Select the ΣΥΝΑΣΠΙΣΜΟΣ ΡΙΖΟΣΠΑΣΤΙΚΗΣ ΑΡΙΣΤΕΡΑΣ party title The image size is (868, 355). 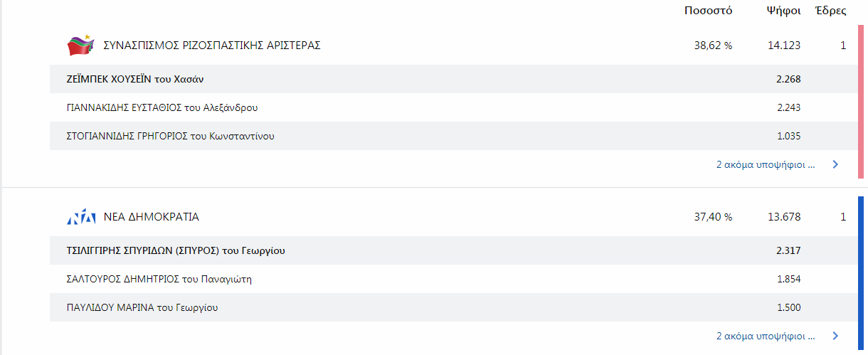(x=212, y=46)
